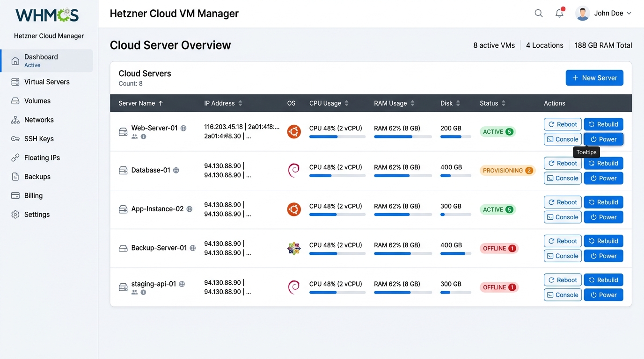The height and width of the screenshot is (359, 644).
Task: Click the Ubuntu OS icon for App-Instance-02
Action: [x=294, y=209]
